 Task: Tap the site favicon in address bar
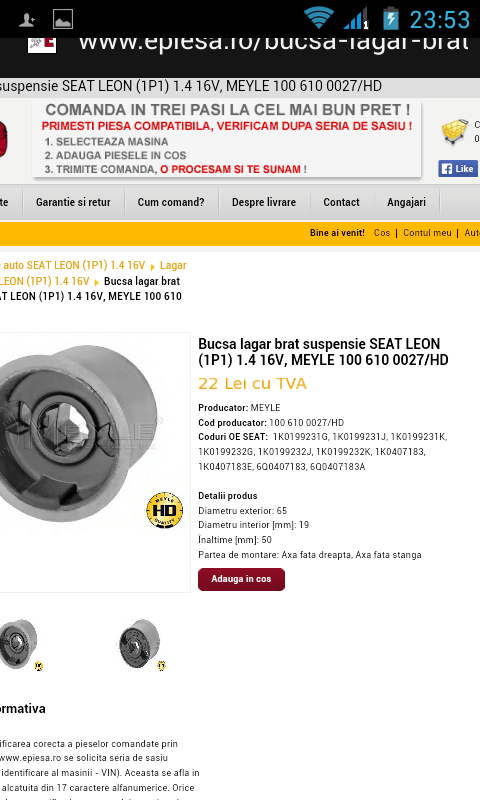point(42,44)
